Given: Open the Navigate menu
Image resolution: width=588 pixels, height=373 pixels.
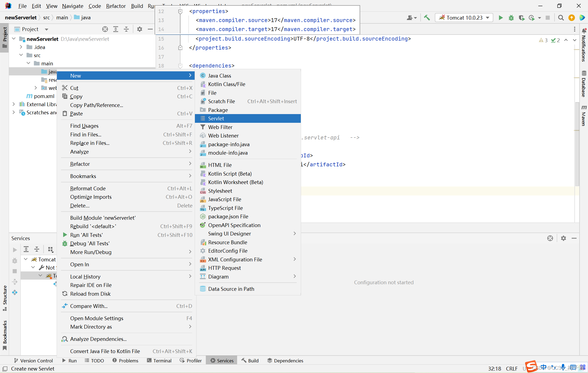Looking at the screenshot, I should [x=72, y=6].
